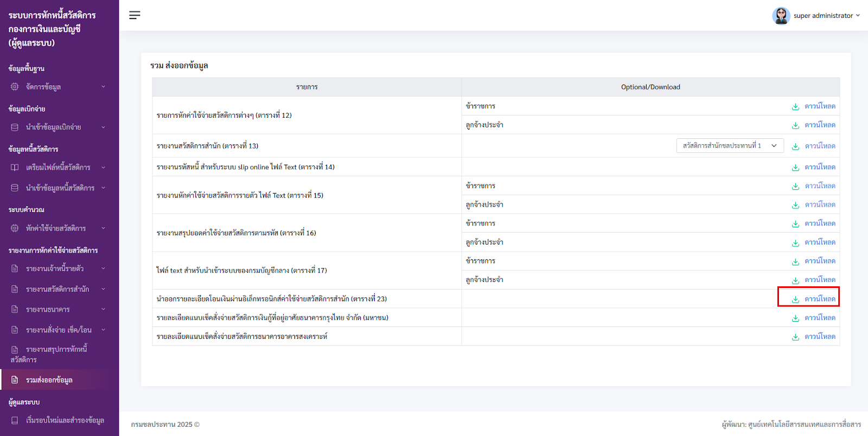Click download icon for ตารางที่ 13 row

click(795, 146)
